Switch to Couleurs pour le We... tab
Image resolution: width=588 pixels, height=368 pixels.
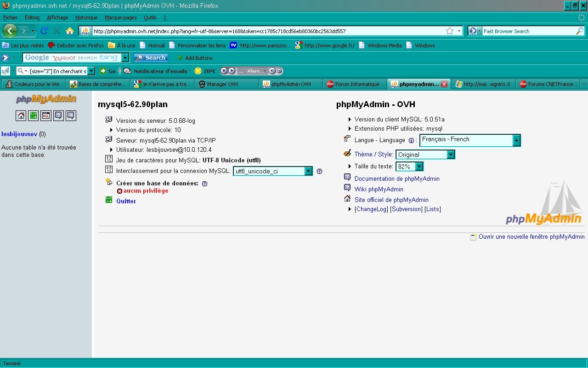34,84
